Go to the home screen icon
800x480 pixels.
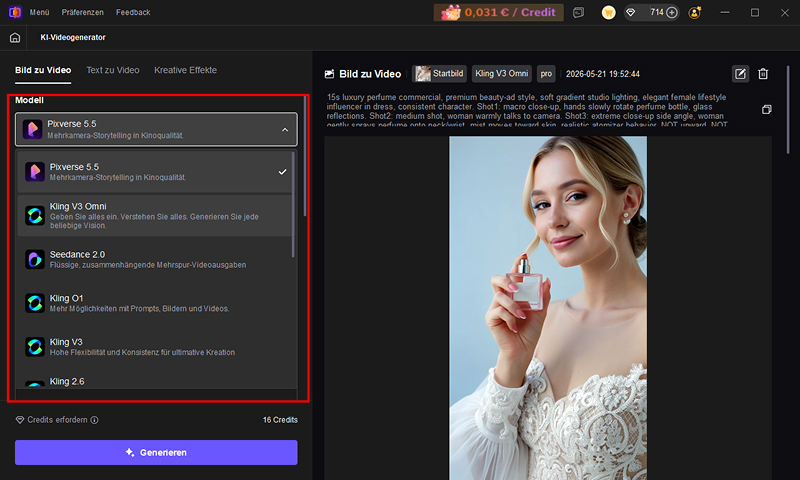pyautogui.click(x=15, y=38)
